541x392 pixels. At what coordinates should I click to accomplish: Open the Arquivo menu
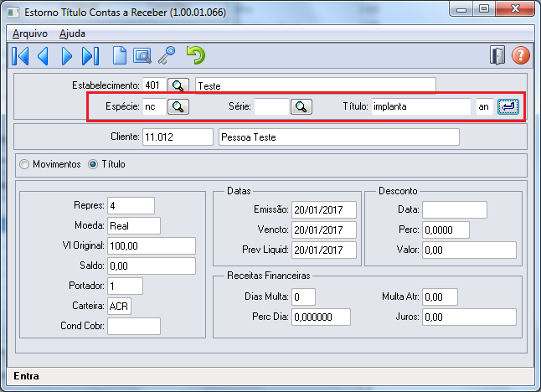tap(30, 34)
